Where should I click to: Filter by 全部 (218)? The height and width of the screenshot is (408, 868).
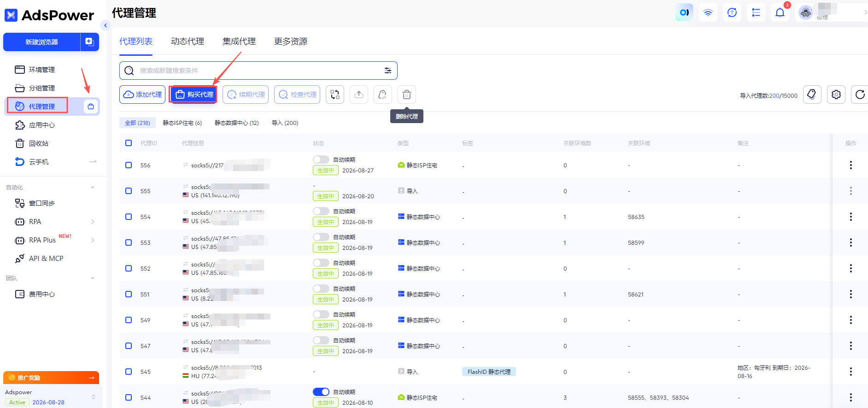click(x=137, y=123)
